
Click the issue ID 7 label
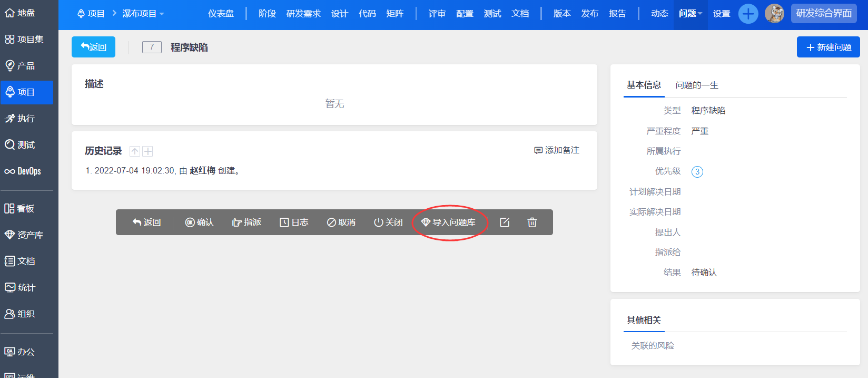click(x=152, y=47)
